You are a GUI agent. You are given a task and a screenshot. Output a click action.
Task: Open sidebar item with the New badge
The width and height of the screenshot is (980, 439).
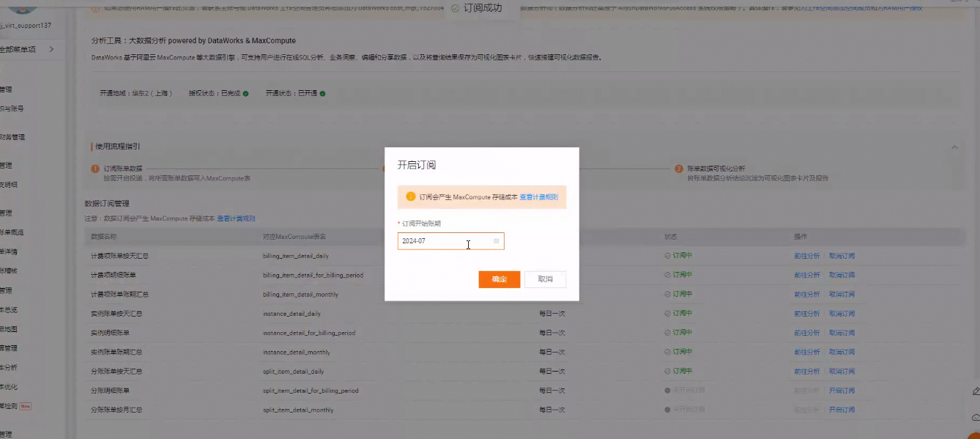[17, 405]
